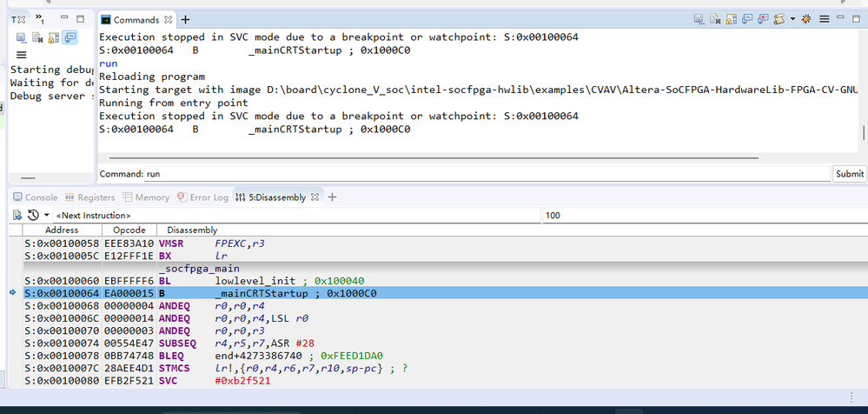The image size is (868, 414).
Task: Open dropdown arrow beside the script icon
Action: [x=792, y=19]
